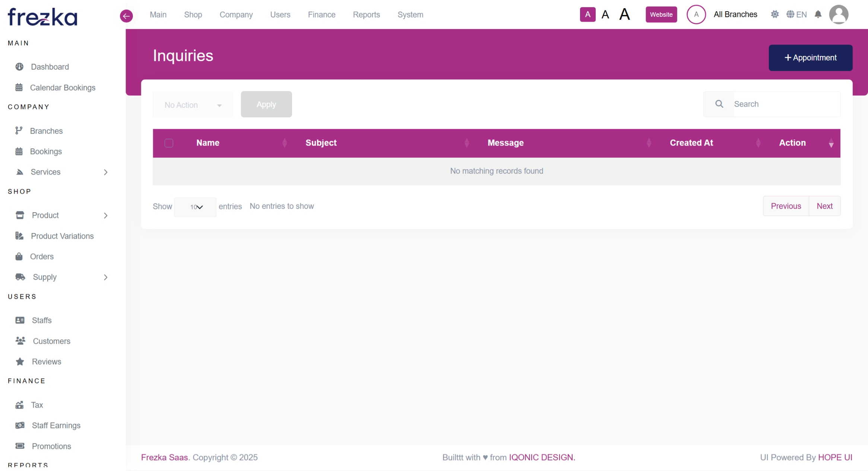Open the IQONIC DESIGN footer link

(x=542, y=458)
